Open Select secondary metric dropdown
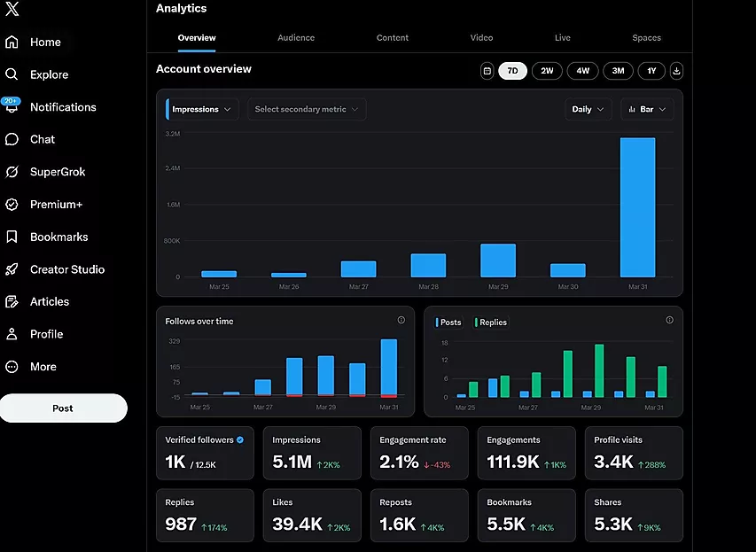The height and width of the screenshot is (552, 756). coord(306,109)
